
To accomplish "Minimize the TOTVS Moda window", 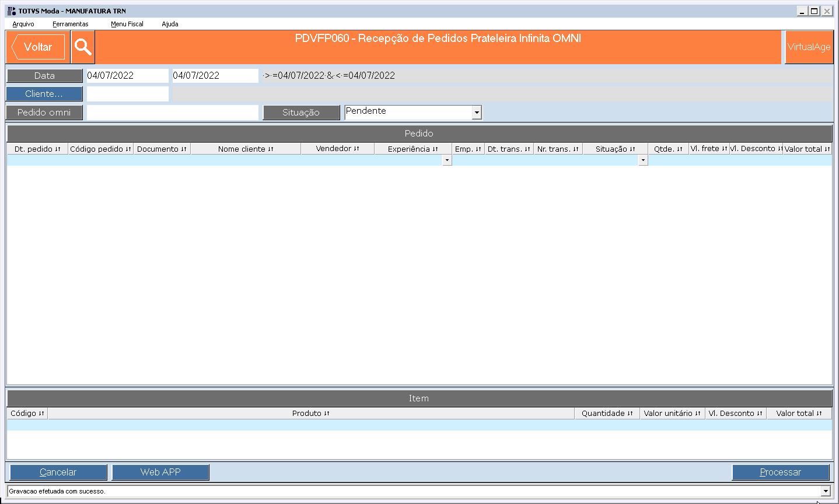I will click(x=802, y=11).
